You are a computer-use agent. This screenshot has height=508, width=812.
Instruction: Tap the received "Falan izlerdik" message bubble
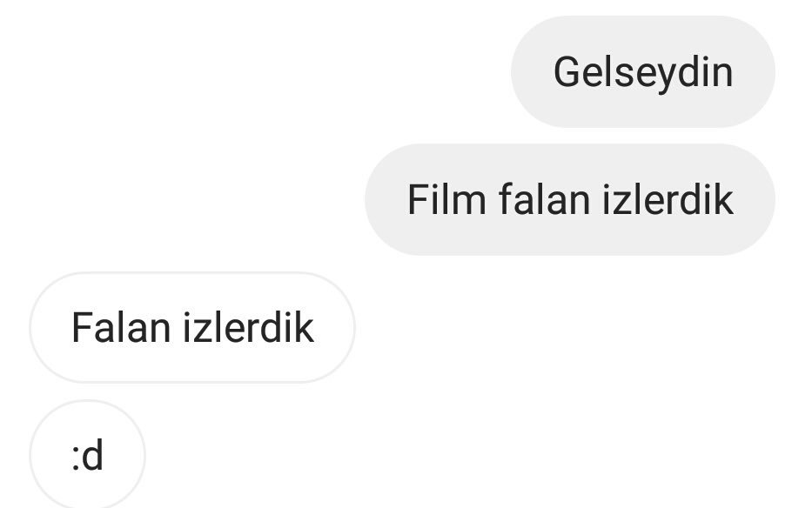click(192, 327)
